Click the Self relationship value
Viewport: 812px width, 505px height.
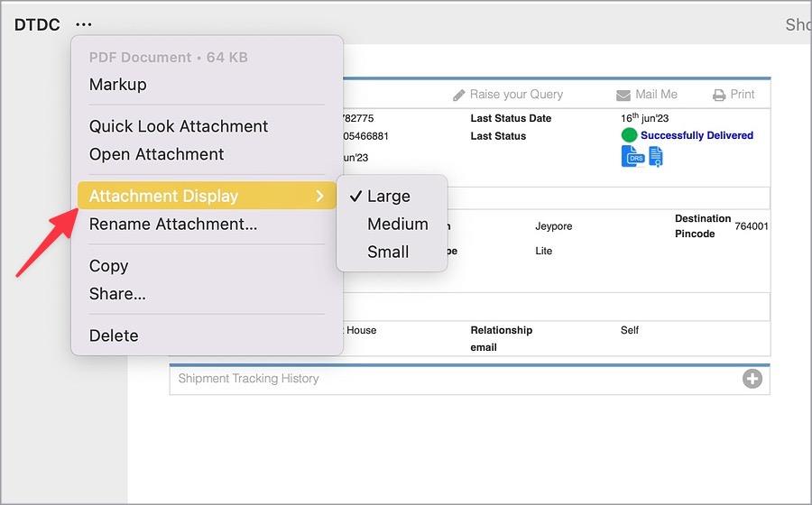pyautogui.click(x=630, y=330)
